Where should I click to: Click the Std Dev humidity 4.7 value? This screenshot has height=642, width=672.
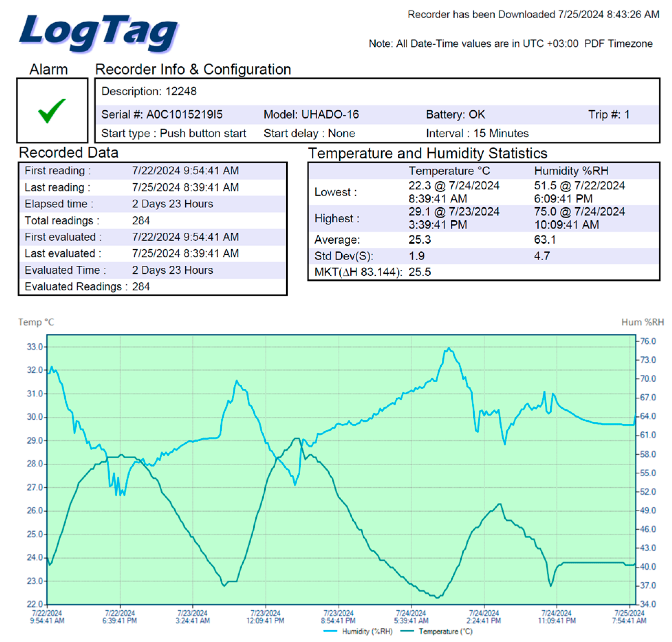click(542, 256)
